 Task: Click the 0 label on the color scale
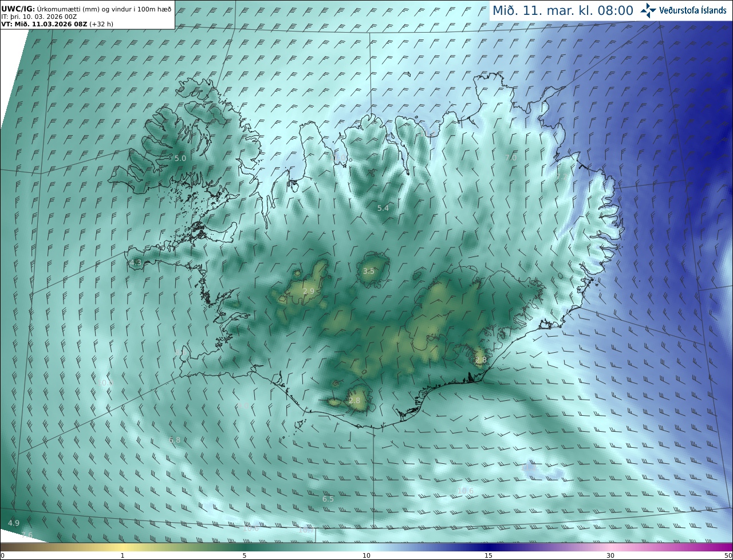(2, 555)
